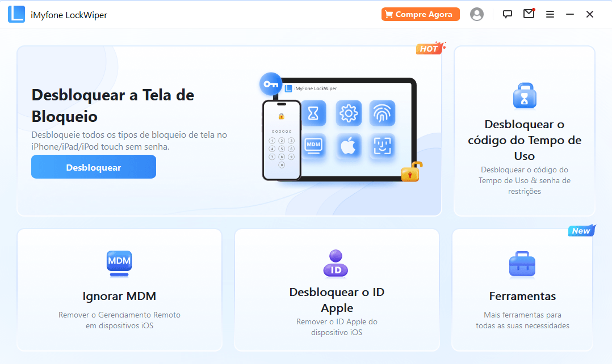The width and height of the screenshot is (612, 364).
Task: Open the user account profile icon
Action: tap(476, 14)
